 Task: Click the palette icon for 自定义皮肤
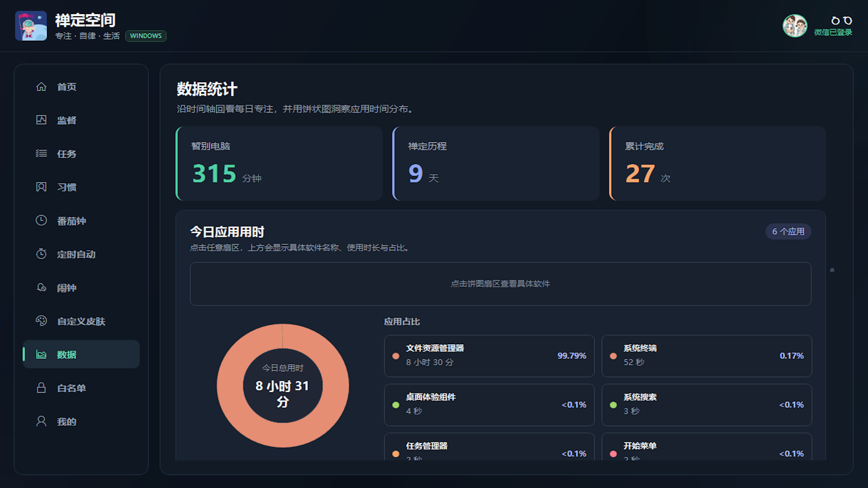tap(41, 321)
